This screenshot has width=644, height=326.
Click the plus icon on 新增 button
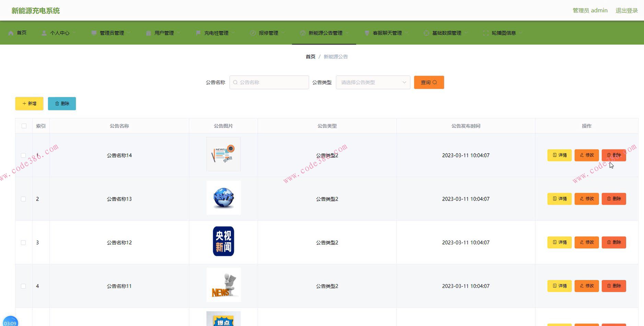tap(24, 103)
